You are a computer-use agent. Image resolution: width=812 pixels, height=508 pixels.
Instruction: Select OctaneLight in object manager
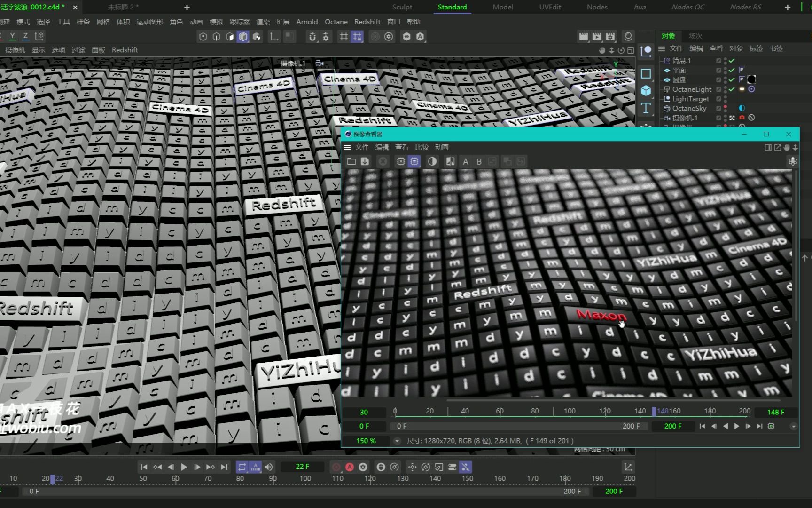pyautogui.click(x=692, y=89)
